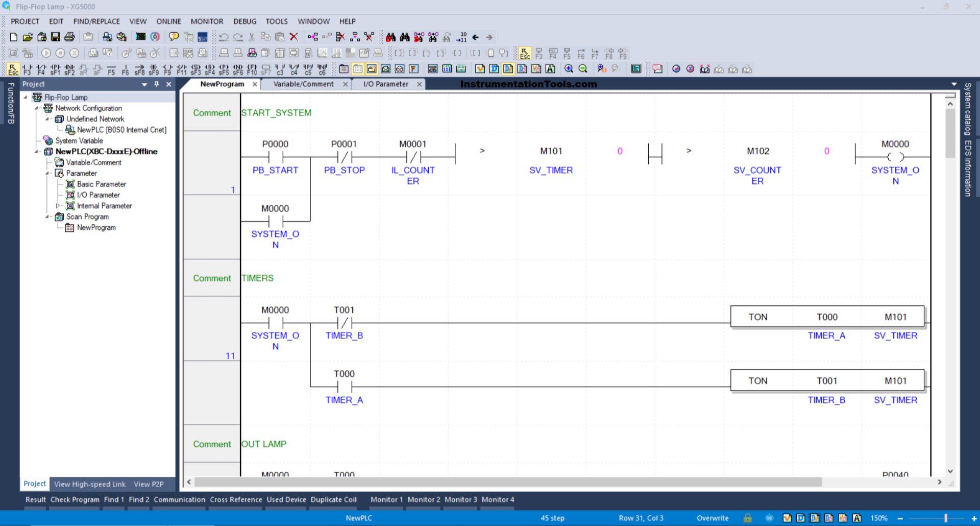The image size is (980, 526).
Task: Click the zoom slider in status bar
Action: click(945, 518)
